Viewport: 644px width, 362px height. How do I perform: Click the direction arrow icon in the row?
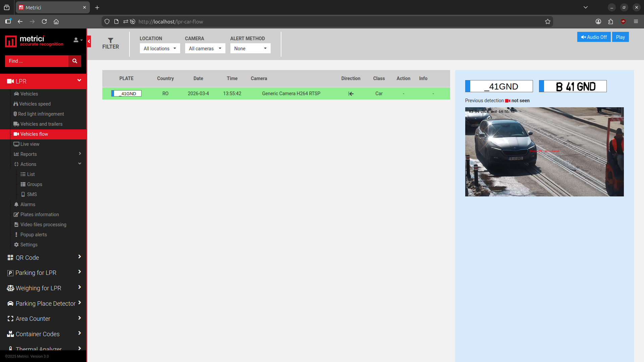click(351, 94)
